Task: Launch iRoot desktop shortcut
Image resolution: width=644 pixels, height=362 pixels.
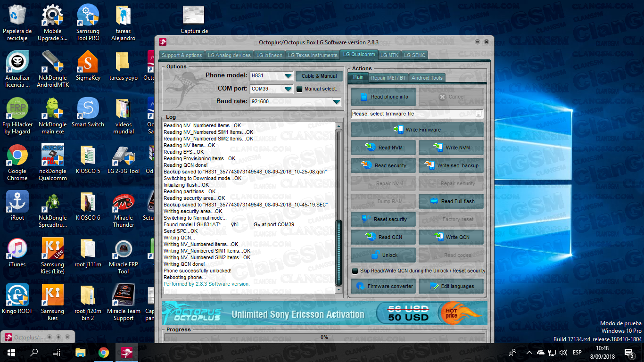Action: [17, 206]
